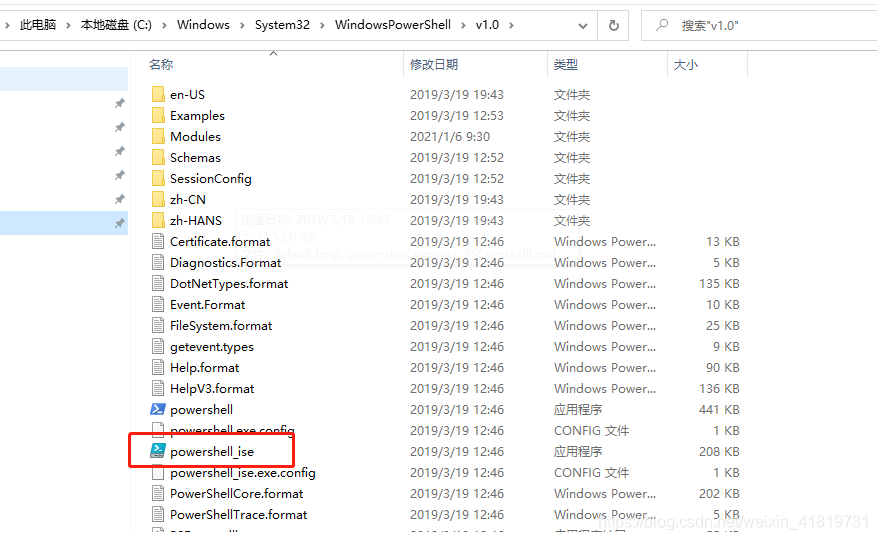Screen dimensions: 877x540
Task: Select the zh-HANS folder icon
Action: click(158, 220)
